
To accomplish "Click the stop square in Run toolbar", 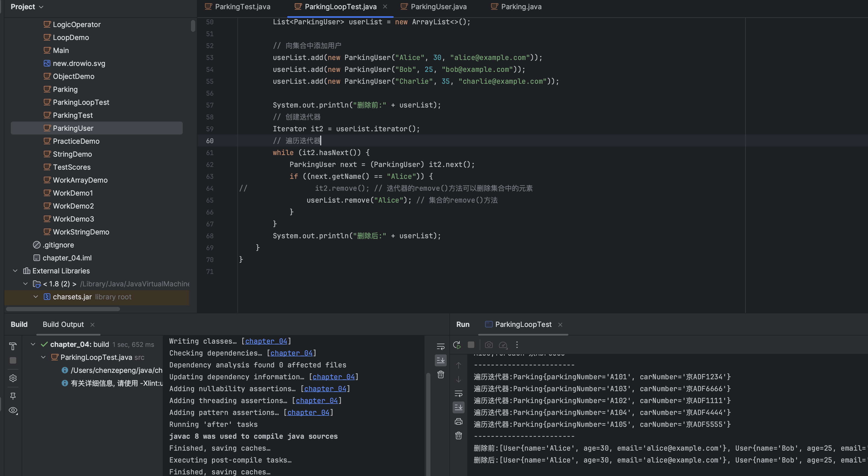I will click(x=471, y=345).
